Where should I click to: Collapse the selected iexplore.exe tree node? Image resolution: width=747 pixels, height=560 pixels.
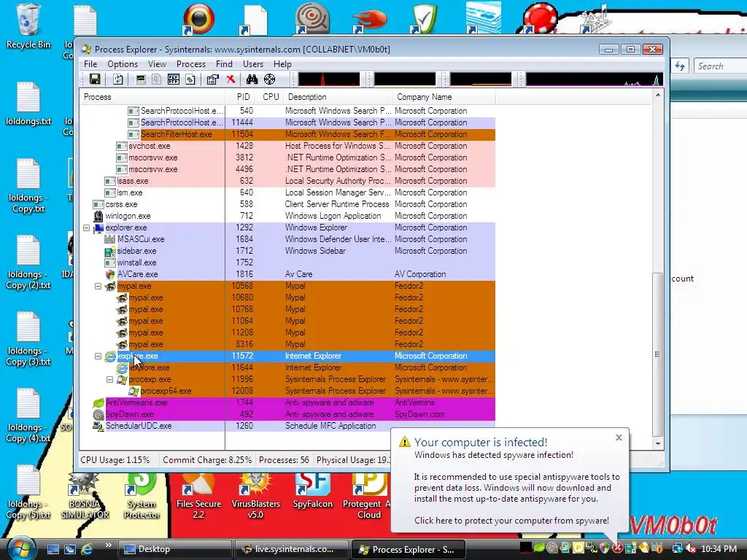tap(98, 356)
